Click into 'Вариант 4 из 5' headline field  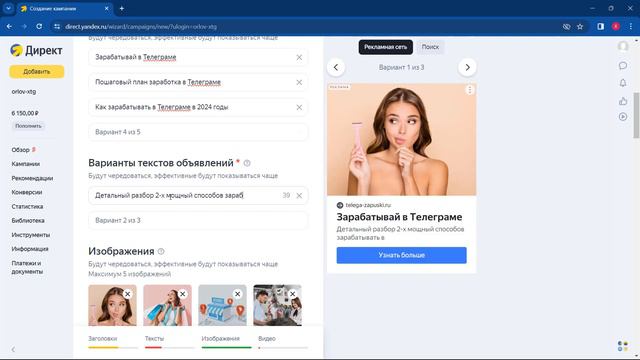(198, 132)
